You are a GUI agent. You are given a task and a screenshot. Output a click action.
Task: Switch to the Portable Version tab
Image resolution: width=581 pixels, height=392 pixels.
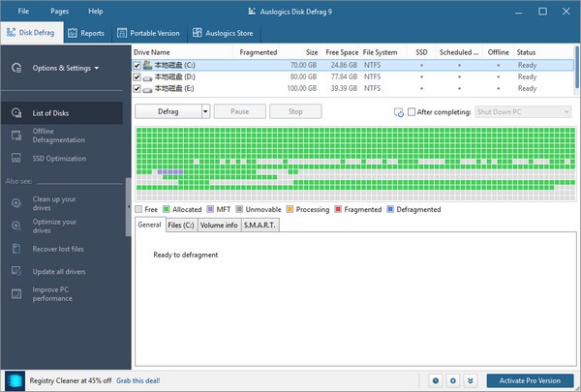pyautogui.click(x=148, y=33)
